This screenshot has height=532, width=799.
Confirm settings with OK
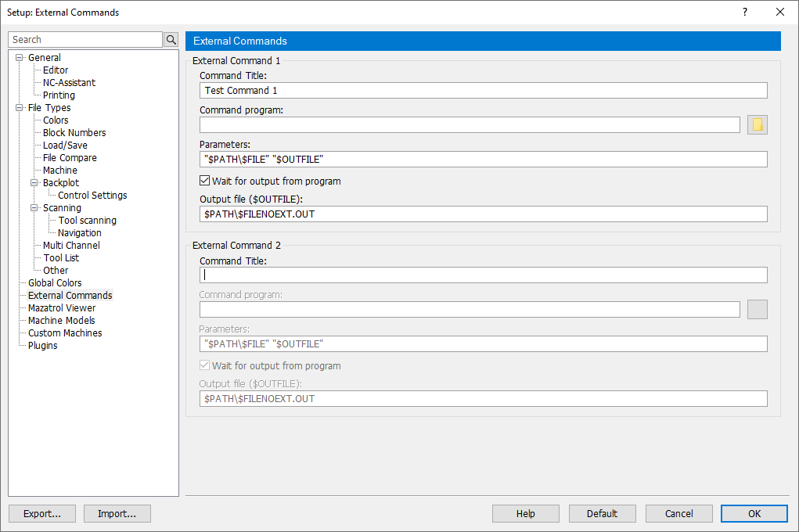(x=754, y=514)
